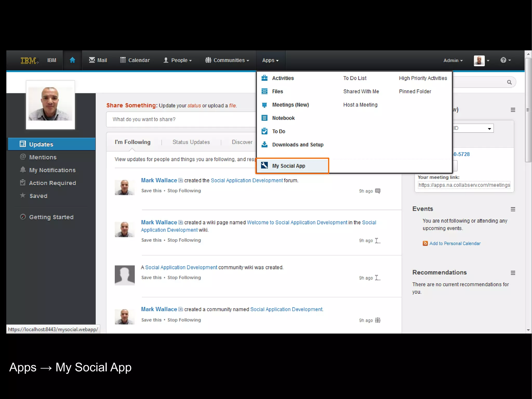Screen dimensions: 532x399
Task: Open Shared With Me link
Action: [x=361, y=91]
